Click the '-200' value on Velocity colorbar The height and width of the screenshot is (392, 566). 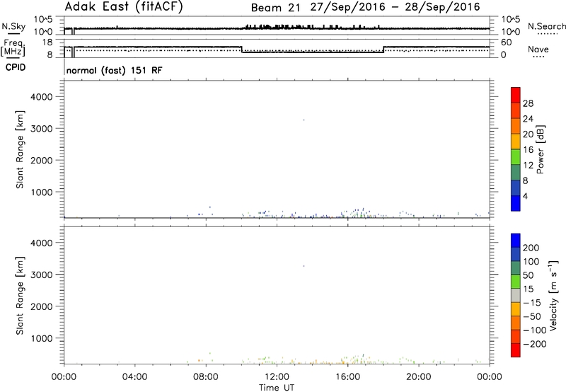coord(534,344)
